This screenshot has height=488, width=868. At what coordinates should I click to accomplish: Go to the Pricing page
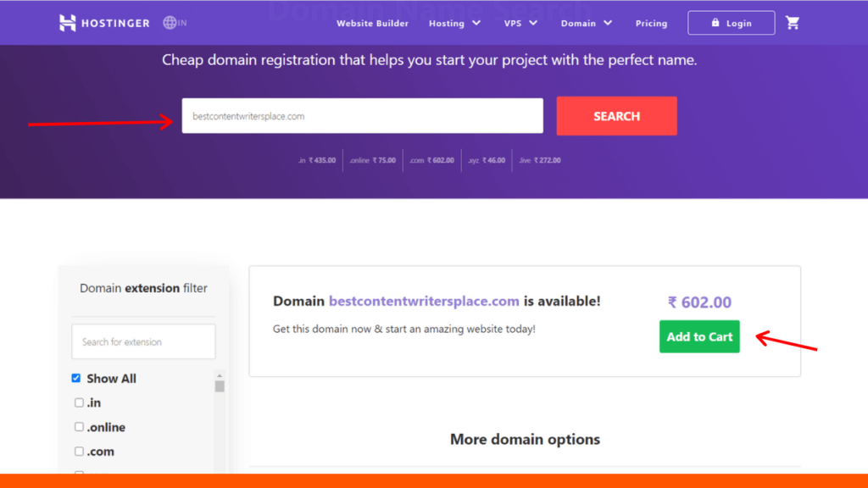click(x=651, y=23)
